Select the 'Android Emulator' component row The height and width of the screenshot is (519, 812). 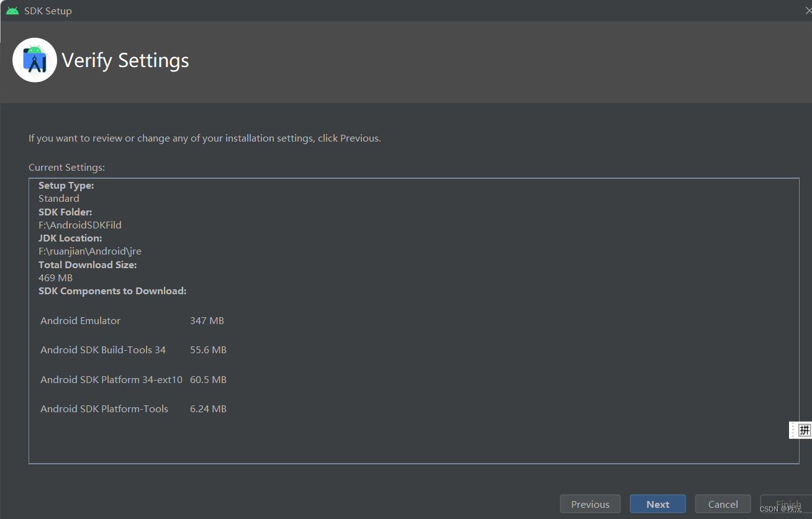[133, 321]
